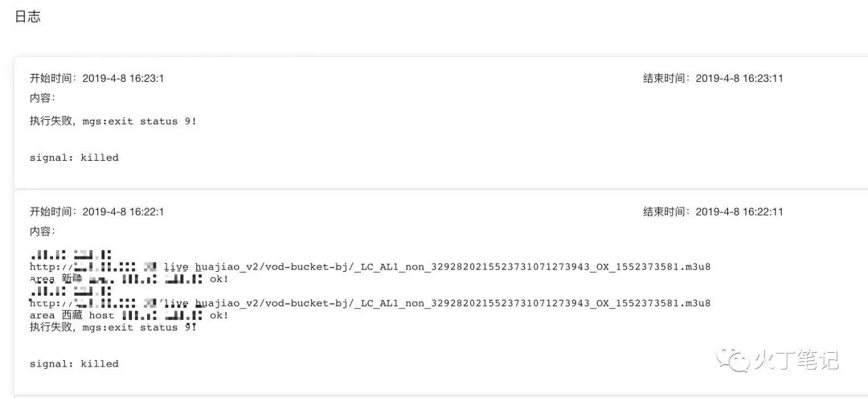Click the first log's 结束时间 2019-4-8 16:23:11
868x398 pixels.
(x=713, y=79)
